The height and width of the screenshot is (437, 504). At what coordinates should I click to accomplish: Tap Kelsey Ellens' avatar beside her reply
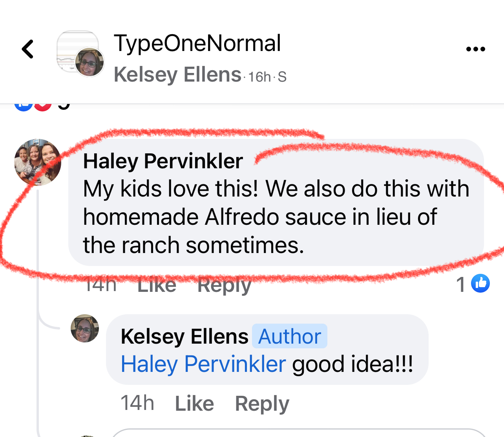tap(85, 328)
